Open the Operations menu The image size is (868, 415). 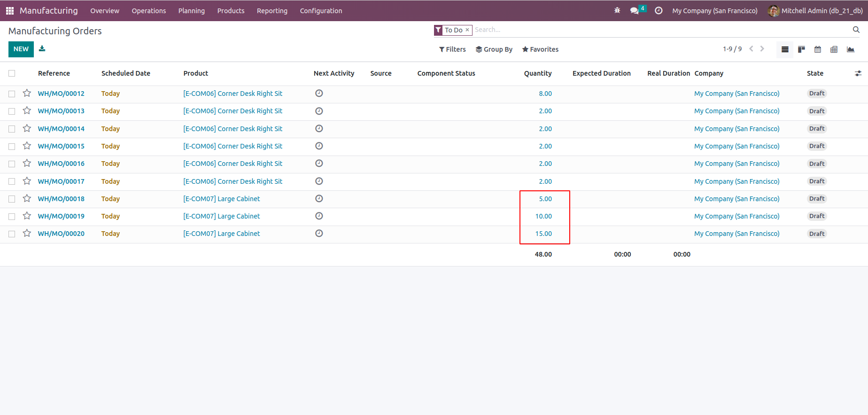coord(148,10)
